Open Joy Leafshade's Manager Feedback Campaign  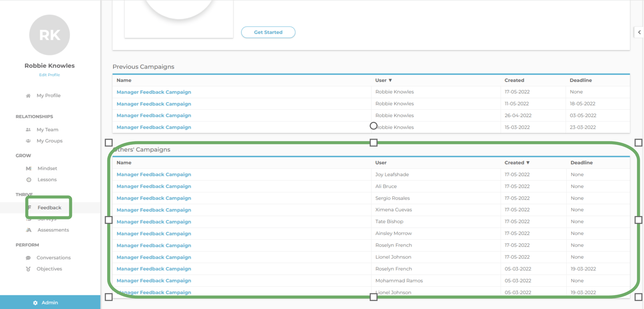click(x=154, y=174)
